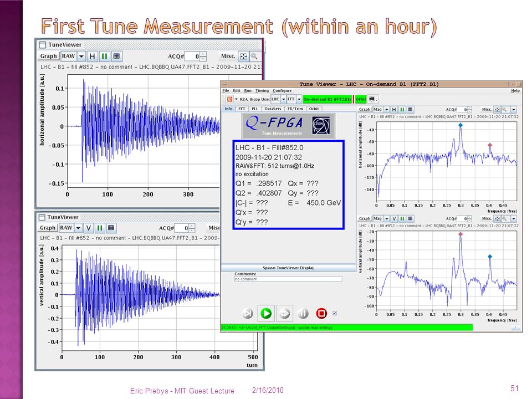The width and height of the screenshot is (532, 399).
Task: Click the fast-forward playback button
Action: pyautogui.click(x=284, y=313)
